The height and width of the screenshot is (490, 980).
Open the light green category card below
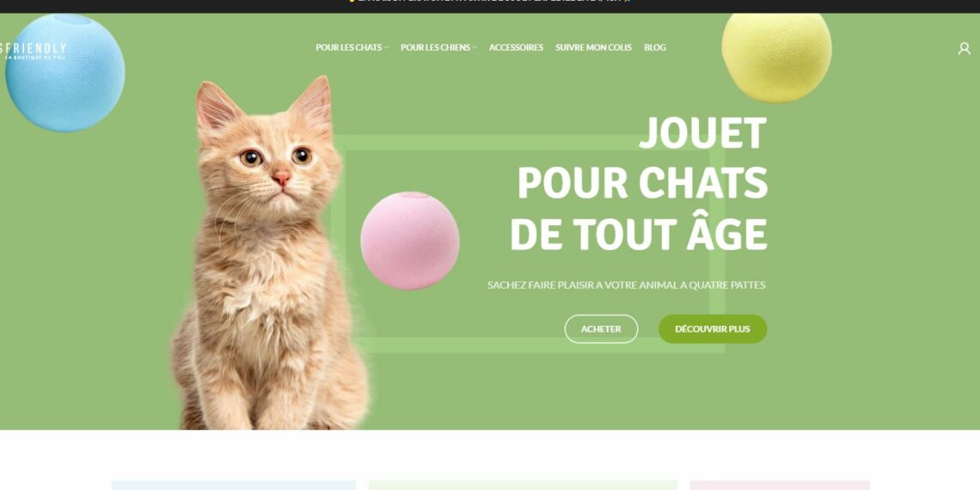pyautogui.click(x=523, y=485)
